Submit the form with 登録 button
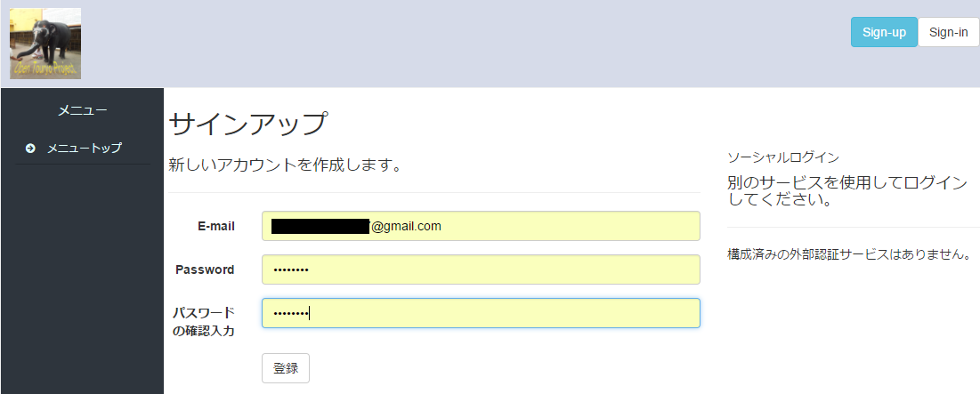This screenshot has height=394, width=980. click(285, 368)
